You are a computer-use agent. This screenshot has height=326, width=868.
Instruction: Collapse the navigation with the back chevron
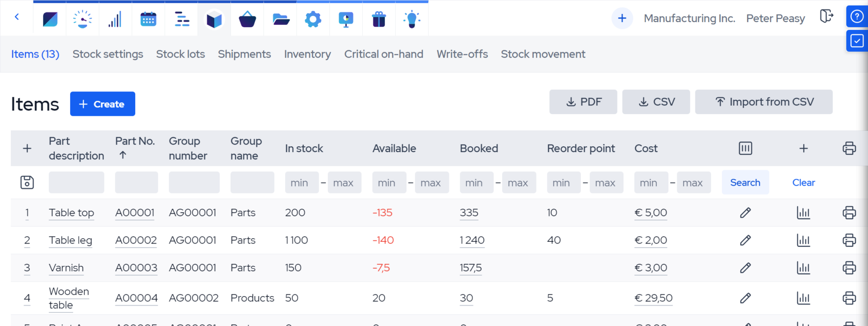tap(17, 17)
